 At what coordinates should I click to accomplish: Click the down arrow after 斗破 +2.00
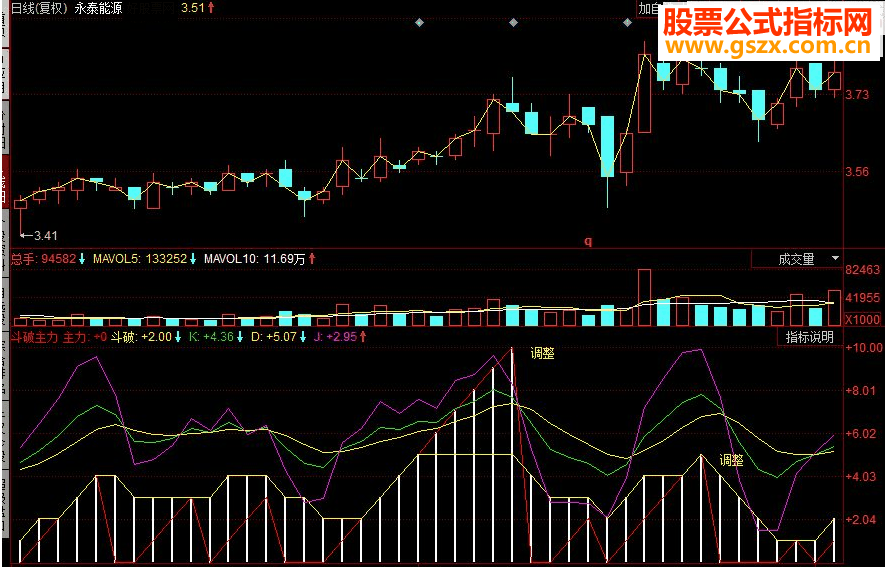point(178,337)
